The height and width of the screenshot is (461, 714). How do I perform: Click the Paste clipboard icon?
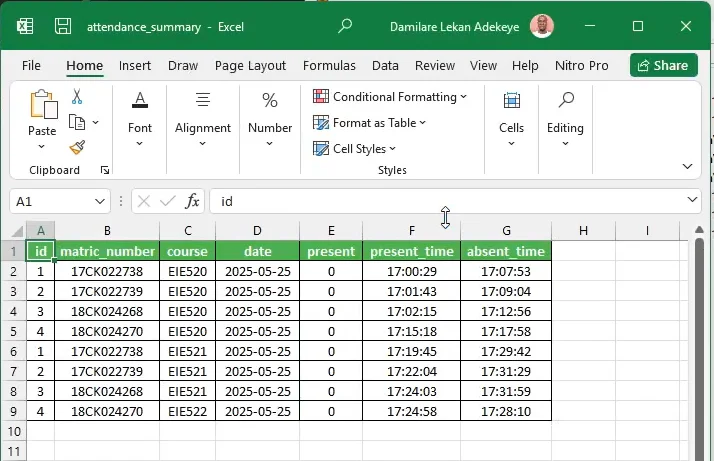(42, 112)
